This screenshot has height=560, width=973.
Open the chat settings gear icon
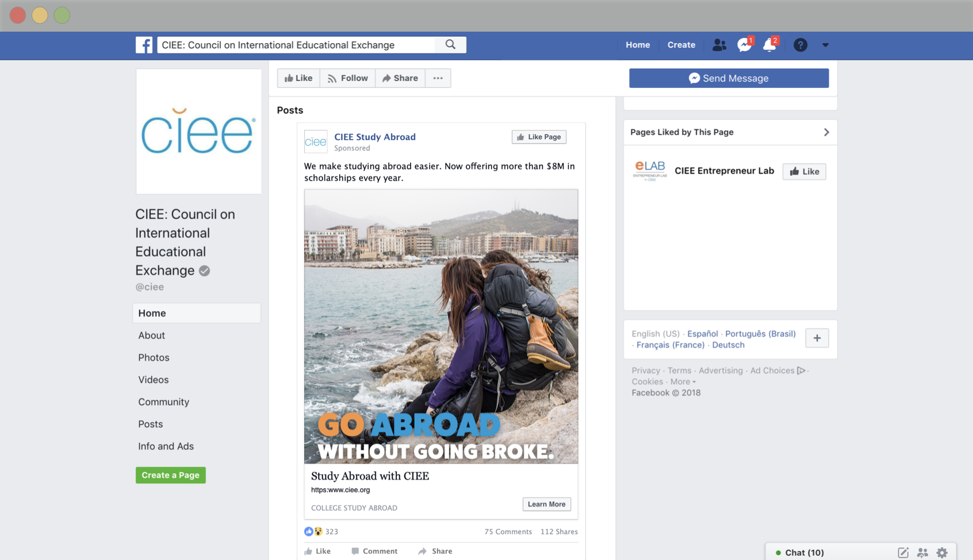click(942, 553)
